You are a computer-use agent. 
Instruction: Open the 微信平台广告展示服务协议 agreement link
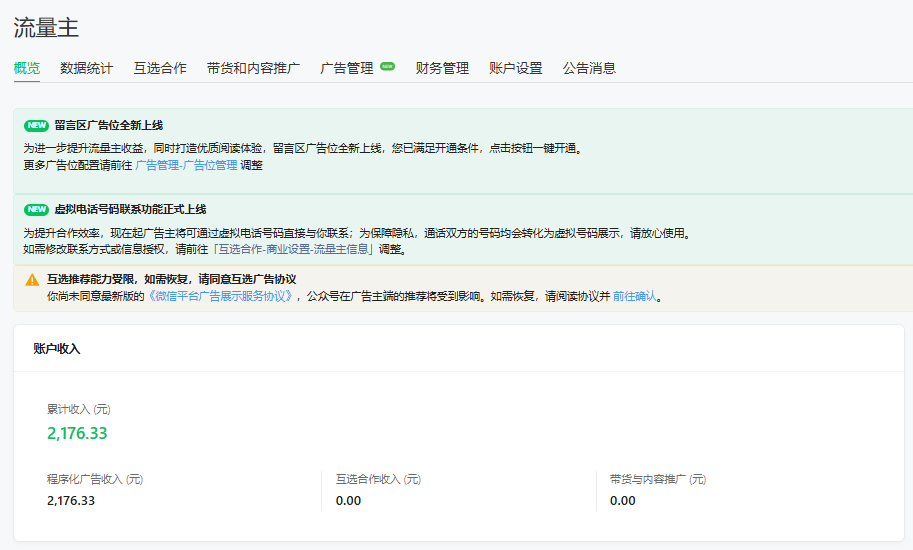(222, 296)
